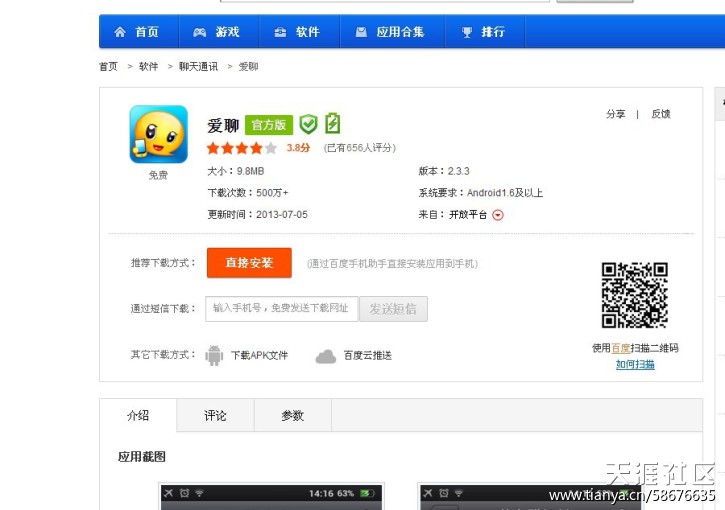The height and width of the screenshot is (510, 725).
Task: Click the 下载次数：500万+ text
Action: tap(248, 193)
